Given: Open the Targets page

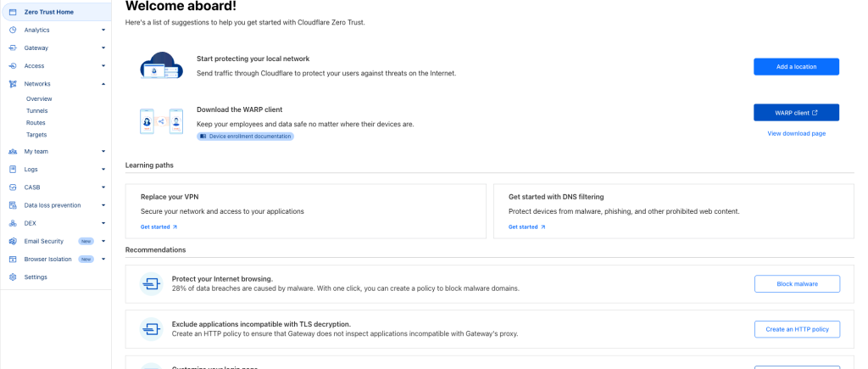Looking at the screenshot, I should pos(36,135).
